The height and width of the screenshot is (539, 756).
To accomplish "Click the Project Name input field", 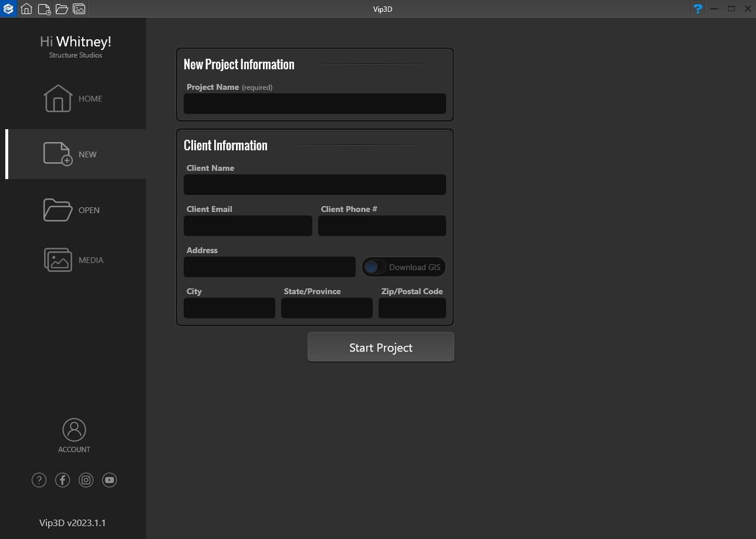I will click(x=315, y=103).
